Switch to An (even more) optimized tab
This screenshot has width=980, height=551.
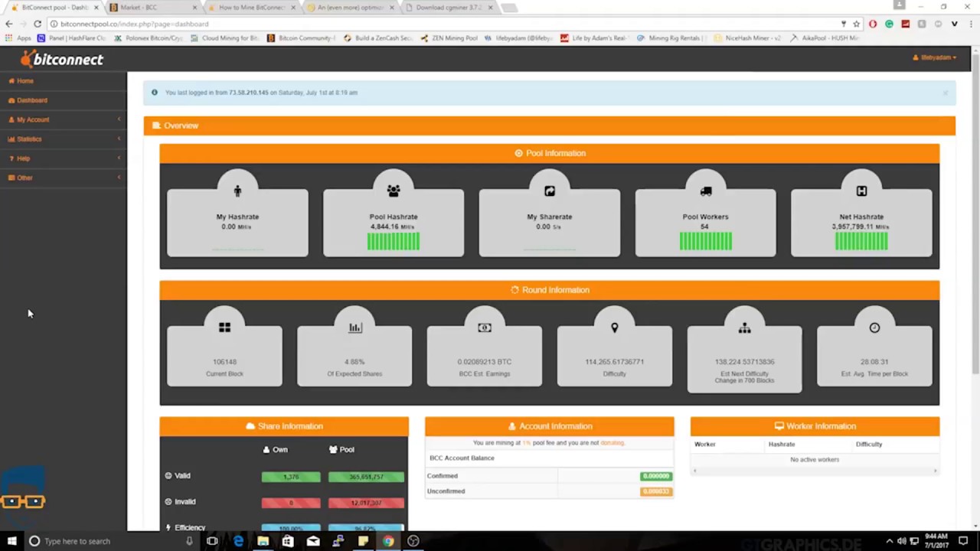[x=350, y=8]
